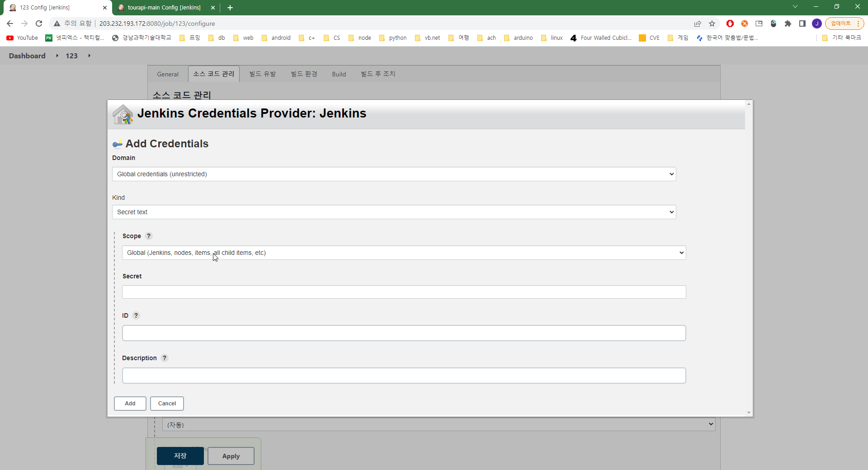Click the dialog scrollbar down arrow
Screen dimensions: 868x470
point(749,413)
